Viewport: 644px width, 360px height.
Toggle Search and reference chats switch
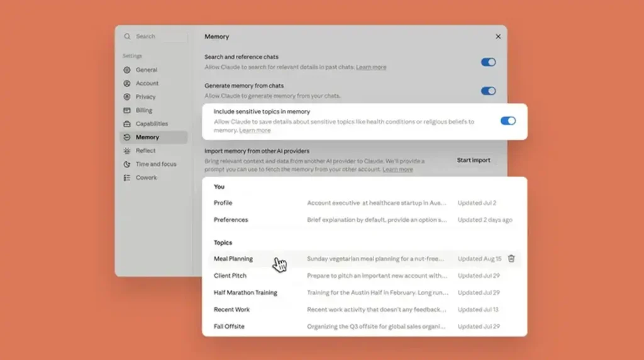pos(488,62)
